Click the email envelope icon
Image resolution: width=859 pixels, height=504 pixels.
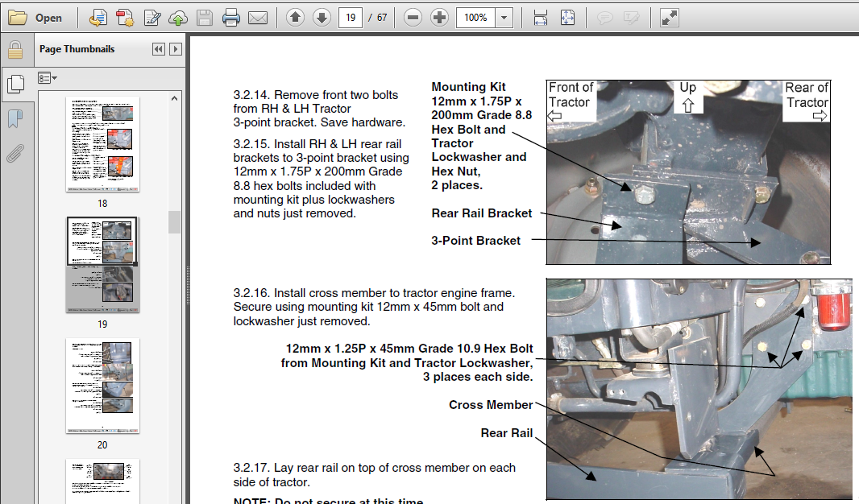[258, 18]
